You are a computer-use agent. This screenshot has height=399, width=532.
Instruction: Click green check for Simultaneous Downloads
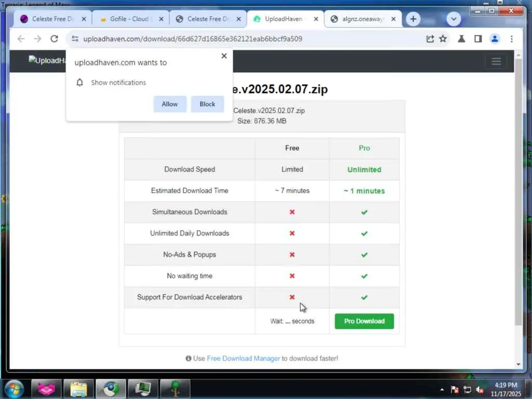tap(364, 212)
